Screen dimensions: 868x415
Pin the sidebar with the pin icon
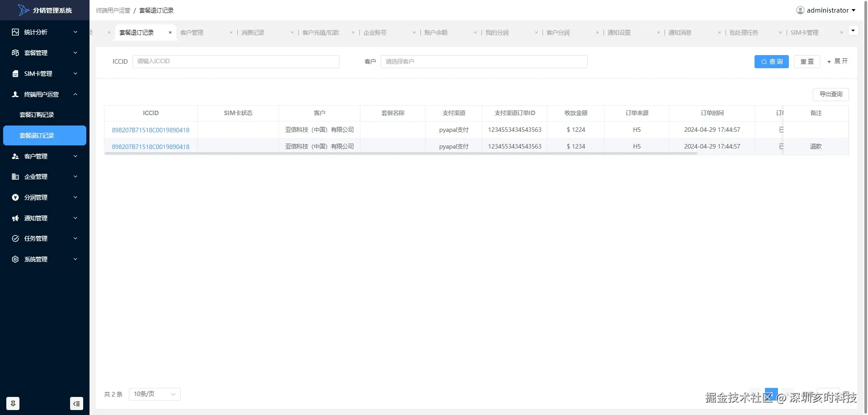[x=13, y=403]
